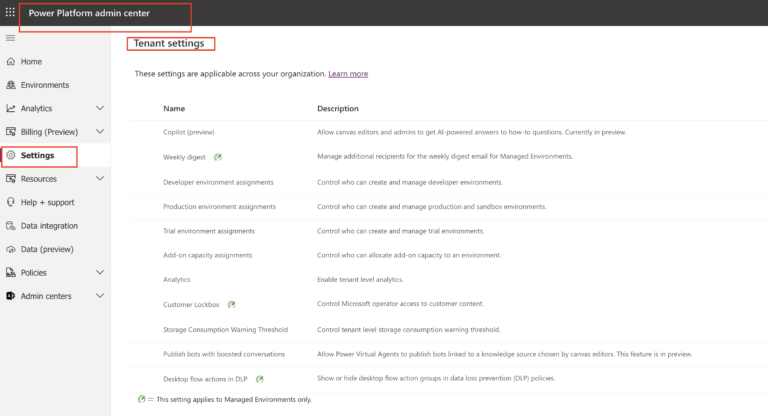Open the Customer Lockbox setting
This screenshot has width=768, height=416.
pos(191,304)
